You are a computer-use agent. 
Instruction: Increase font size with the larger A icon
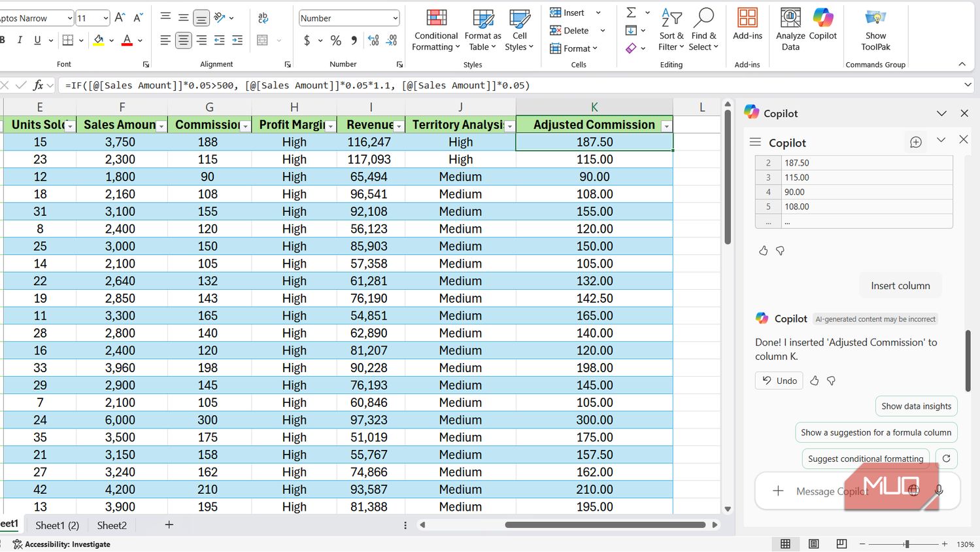[x=120, y=18]
